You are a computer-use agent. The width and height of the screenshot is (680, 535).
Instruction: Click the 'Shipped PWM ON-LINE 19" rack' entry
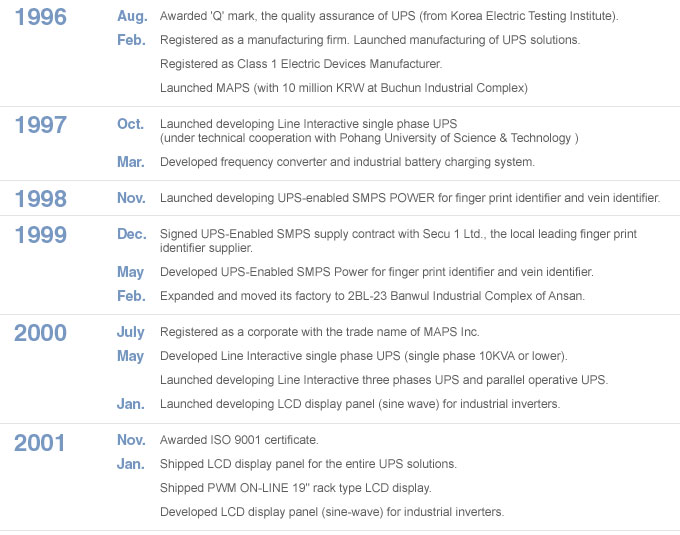296,488
